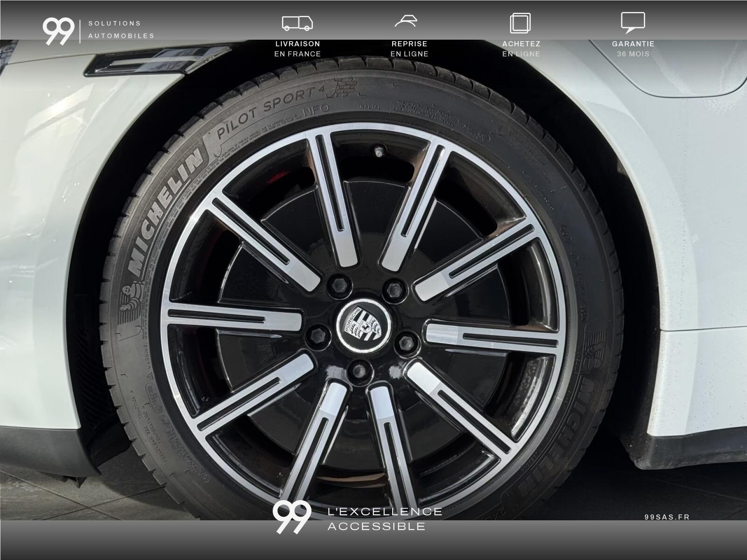Click the GARANTIE 36 MOIS label
Viewport: 747px width, 560px height.
[x=633, y=49]
